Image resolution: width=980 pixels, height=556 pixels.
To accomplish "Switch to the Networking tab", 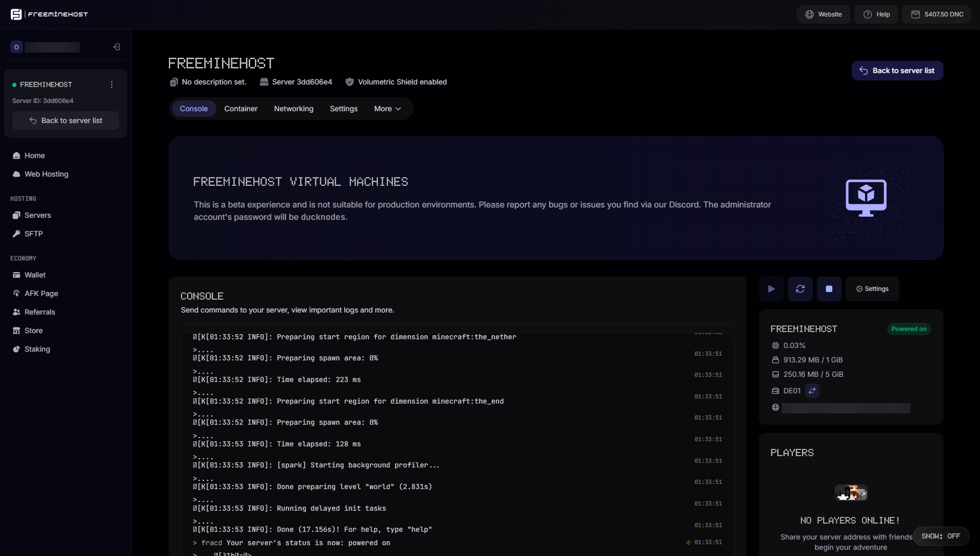I will tap(294, 109).
